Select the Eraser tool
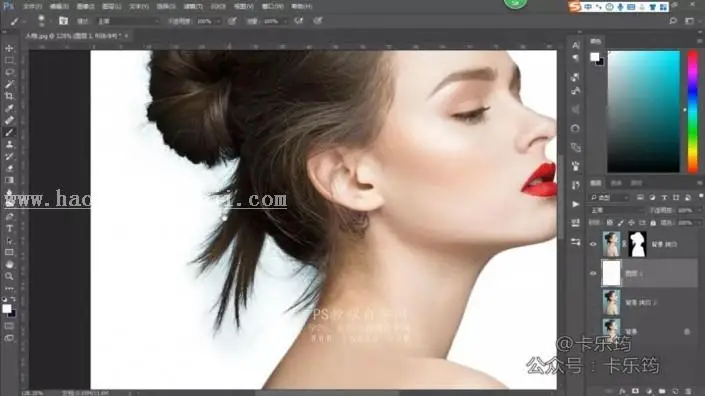 coord(9,169)
